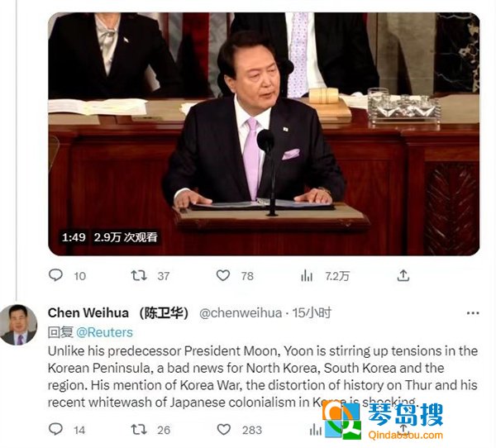The image size is (496, 448).
Task: Like Chen Weihua's reply with 283 likes
Action: coord(224,429)
